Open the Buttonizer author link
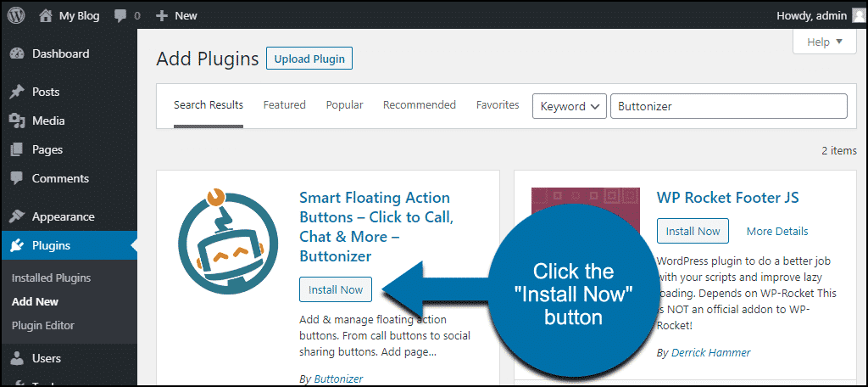 [338, 379]
